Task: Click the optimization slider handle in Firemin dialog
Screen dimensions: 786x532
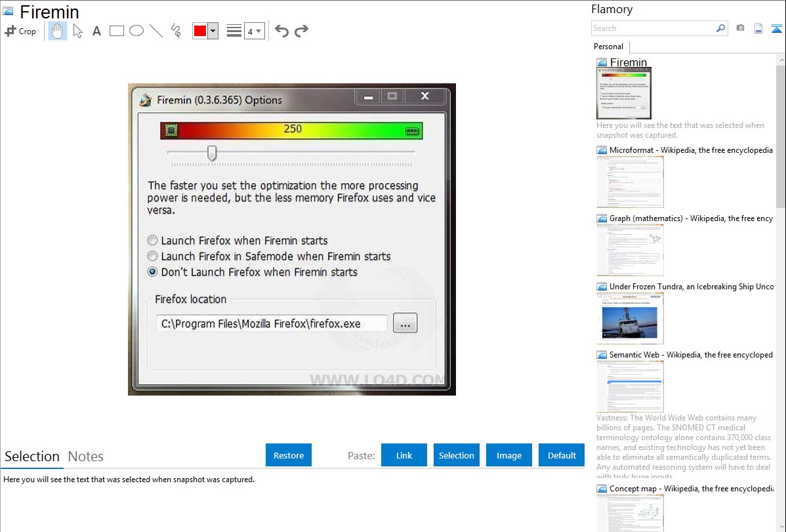Action: (x=212, y=153)
